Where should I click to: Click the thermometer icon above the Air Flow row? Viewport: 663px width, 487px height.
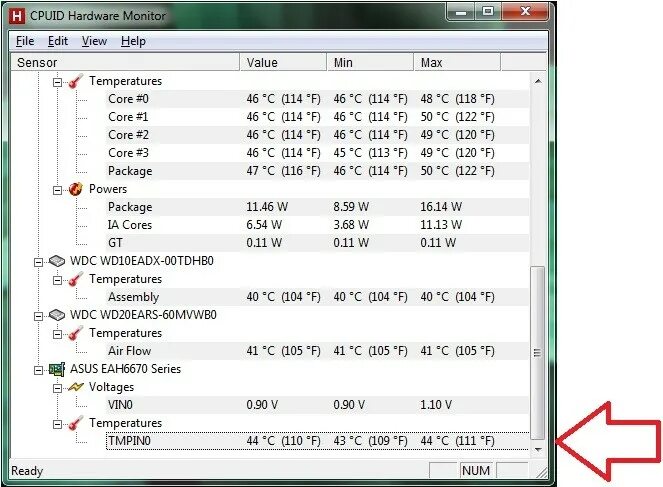coord(75,334)
